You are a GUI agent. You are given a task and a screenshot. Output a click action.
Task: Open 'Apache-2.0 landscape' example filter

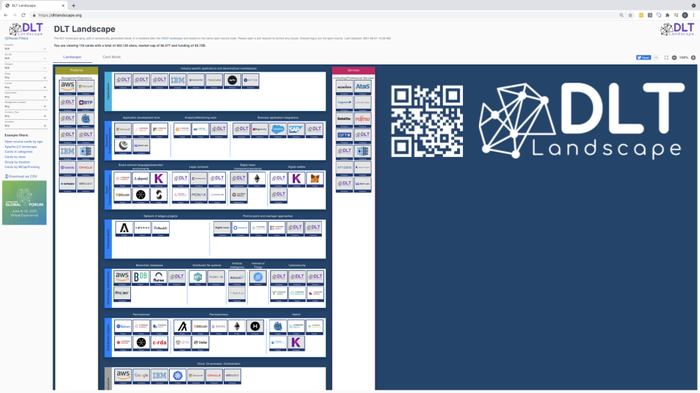[x=21, y=146]
